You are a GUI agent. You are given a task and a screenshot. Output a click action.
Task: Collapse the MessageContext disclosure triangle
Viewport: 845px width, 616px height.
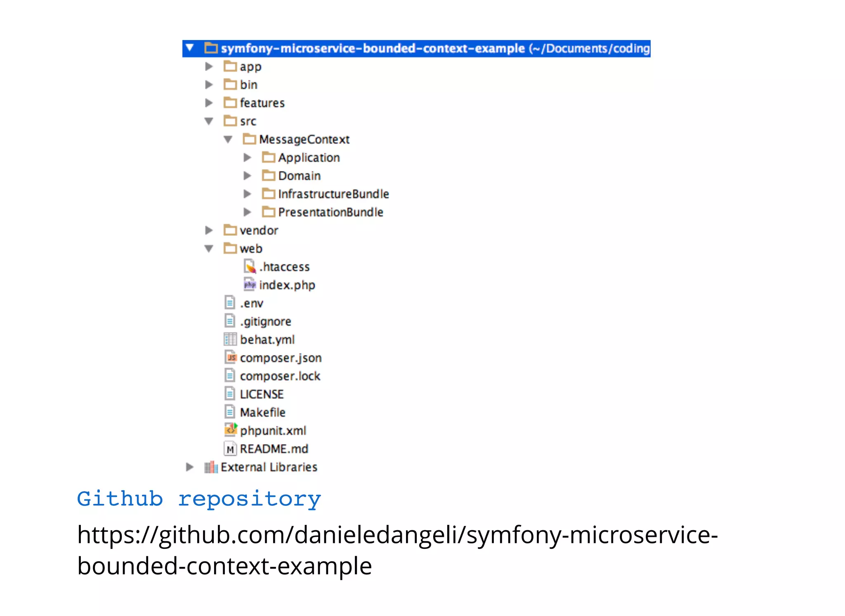tap(228, 139)
